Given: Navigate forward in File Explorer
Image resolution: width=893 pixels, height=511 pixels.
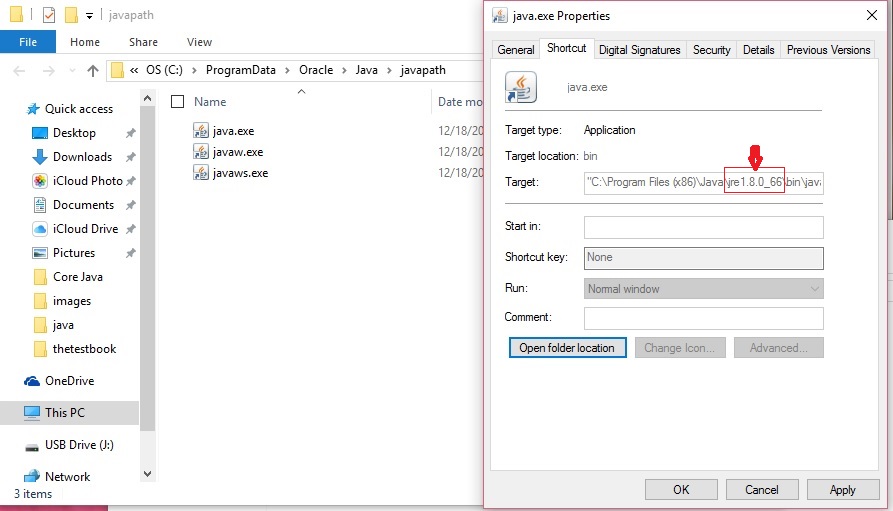Looking at the screenshot, I should pos(49,70).
